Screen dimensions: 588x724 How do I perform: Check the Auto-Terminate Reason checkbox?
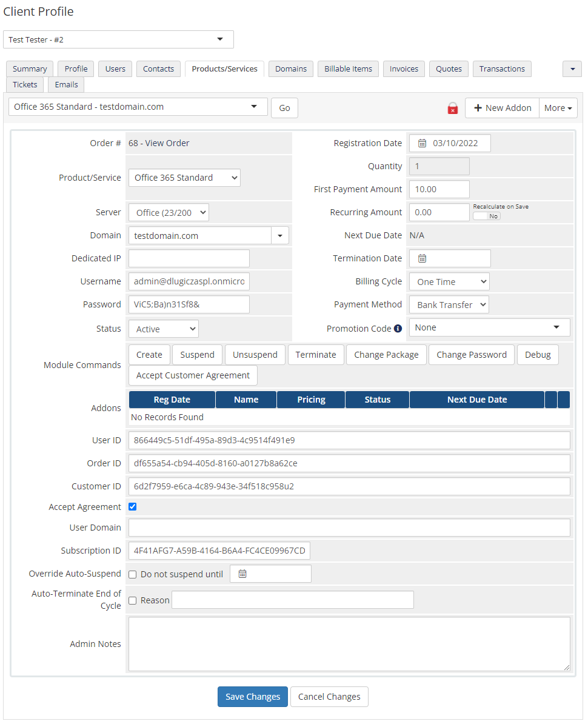pos(133,600)
